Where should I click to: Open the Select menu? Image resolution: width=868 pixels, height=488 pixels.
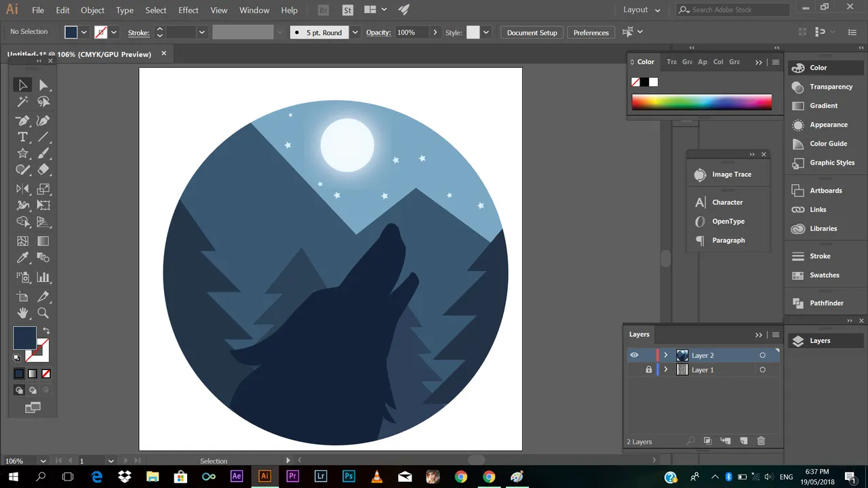click(155, 10)
